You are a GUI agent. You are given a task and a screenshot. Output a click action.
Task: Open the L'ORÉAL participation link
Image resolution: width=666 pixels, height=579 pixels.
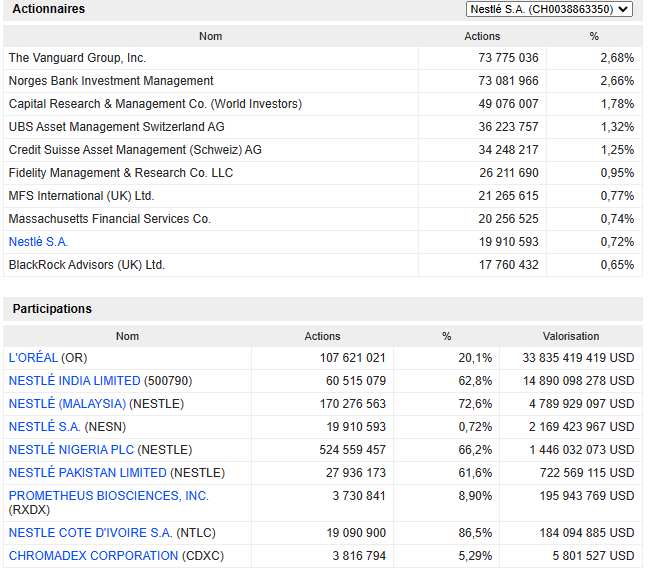click(x=33, y=358)
